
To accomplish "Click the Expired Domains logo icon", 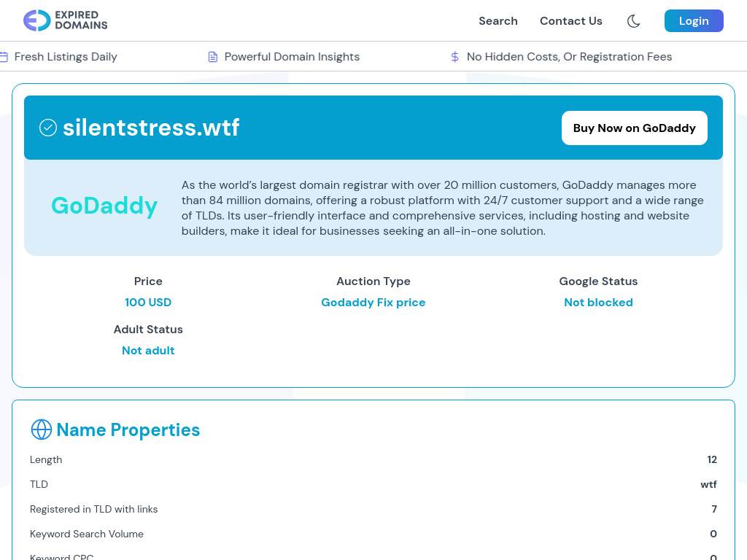I will pyautogui.click(x=34, y=20).
